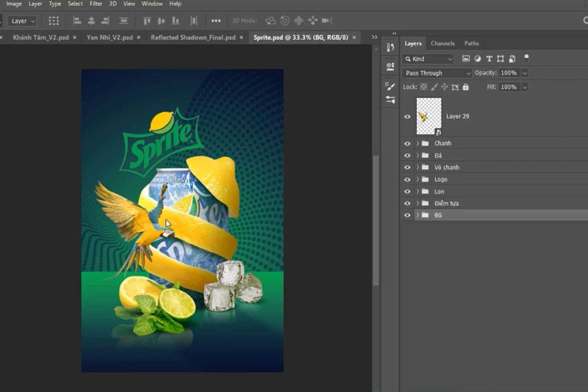Expand the Lon group
The width and height of the screenshot is (588, 392).
[417, 191]
